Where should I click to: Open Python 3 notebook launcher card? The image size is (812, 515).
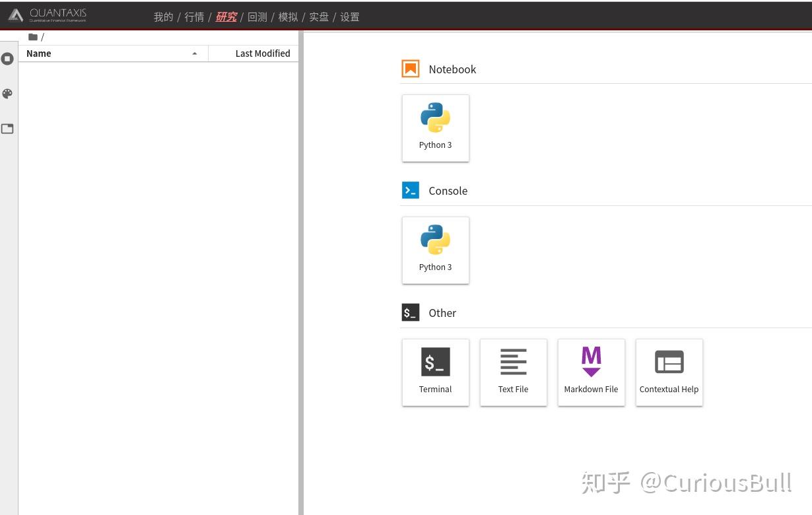436,128
